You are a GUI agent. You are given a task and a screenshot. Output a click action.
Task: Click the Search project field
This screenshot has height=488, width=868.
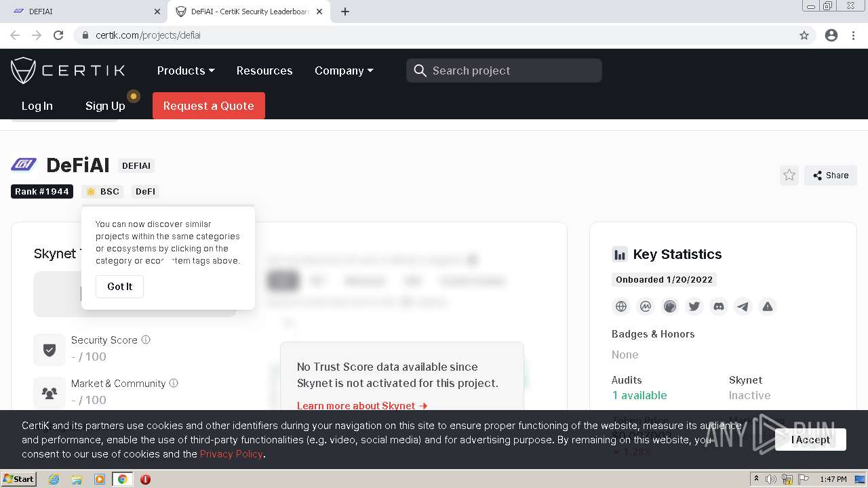[x=504, y=70]
